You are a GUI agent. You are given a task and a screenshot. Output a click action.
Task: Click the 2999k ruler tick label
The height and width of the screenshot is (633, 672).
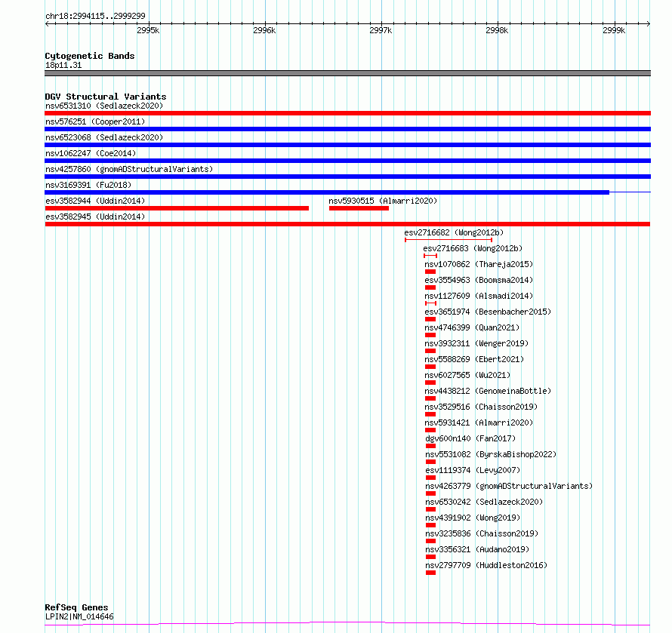(614, 30)
